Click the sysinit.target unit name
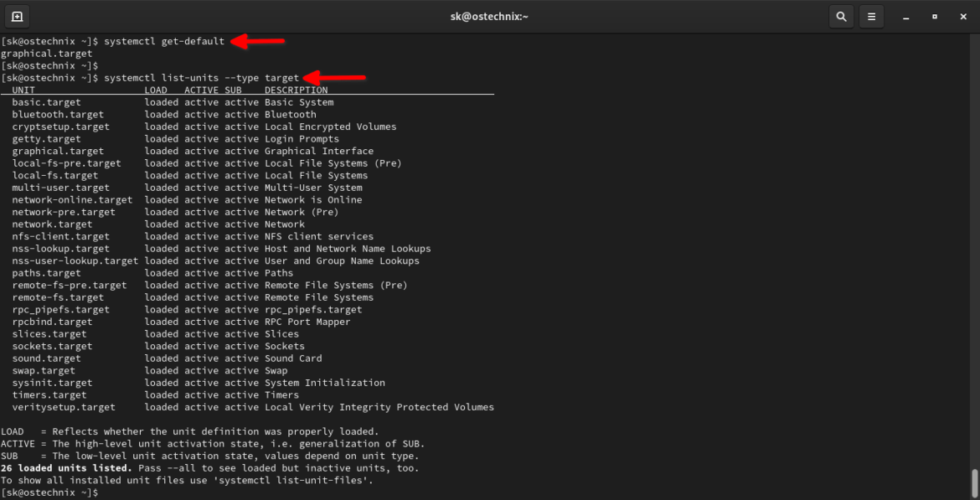Image resolution: width=980 pixels, height=500 pixels. pos(53,383)
